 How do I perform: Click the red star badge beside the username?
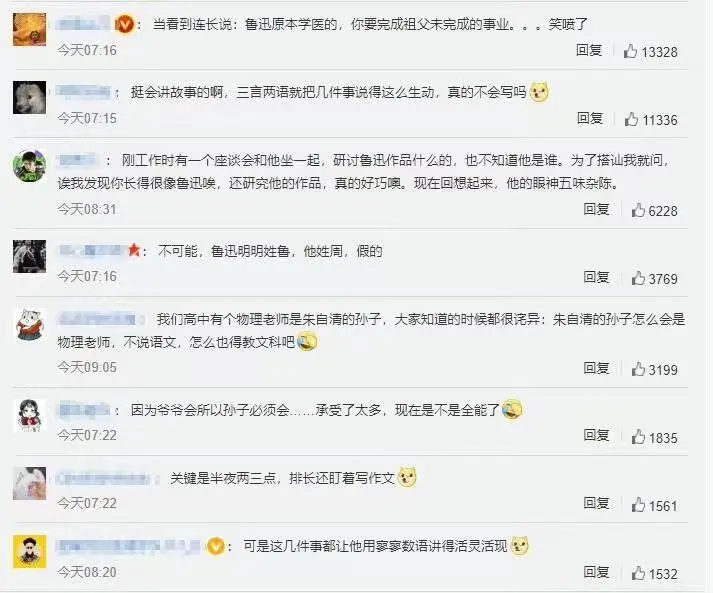pyautogui.click(x=134, y=250)
